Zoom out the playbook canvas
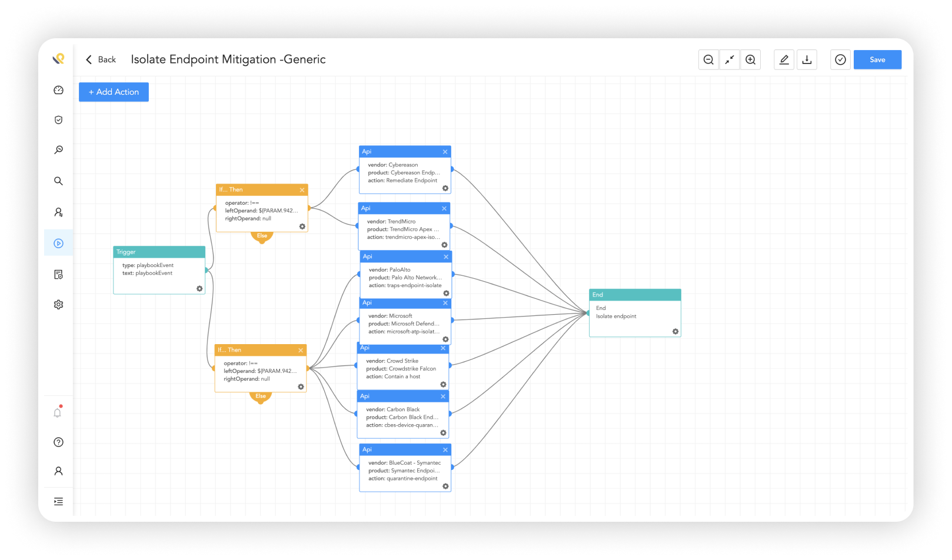Viewport: 952px width, 560px height. point(708,59)
